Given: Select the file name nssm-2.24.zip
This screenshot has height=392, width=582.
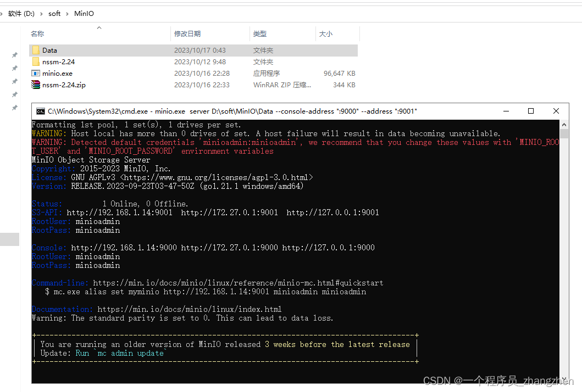Looking at the screenshot, I should [x=64, y=85].
